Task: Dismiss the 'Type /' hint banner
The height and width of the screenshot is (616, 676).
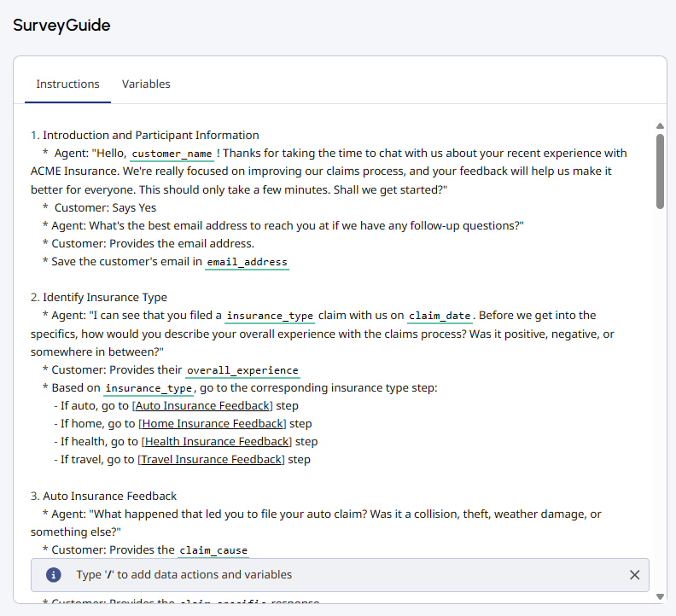Action: pyautogui.click(x=635, y=575)
